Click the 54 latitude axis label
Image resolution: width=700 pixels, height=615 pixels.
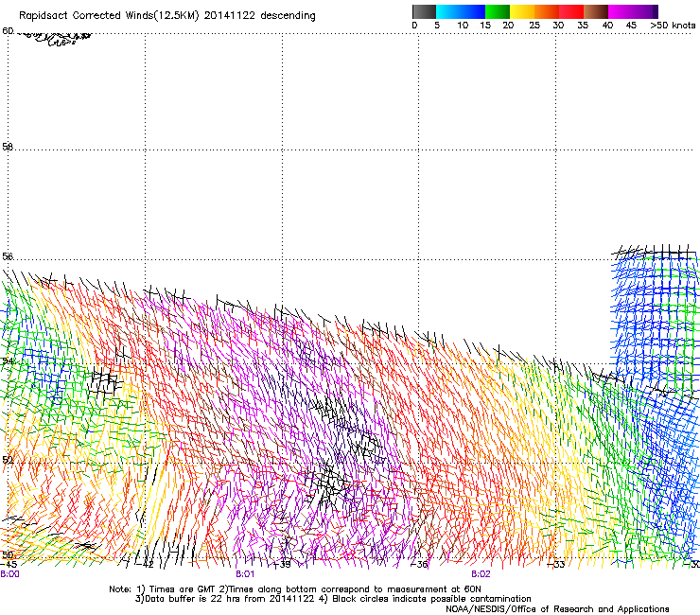click(8, 360)
